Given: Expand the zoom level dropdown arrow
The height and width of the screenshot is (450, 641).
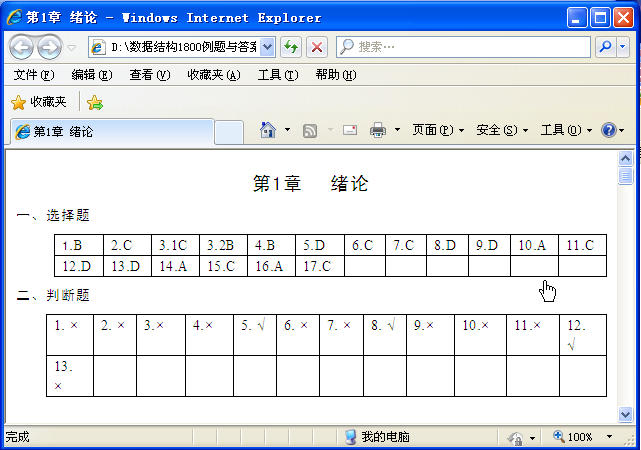Looking at the screenshot, I should click(x=609, y=437).
